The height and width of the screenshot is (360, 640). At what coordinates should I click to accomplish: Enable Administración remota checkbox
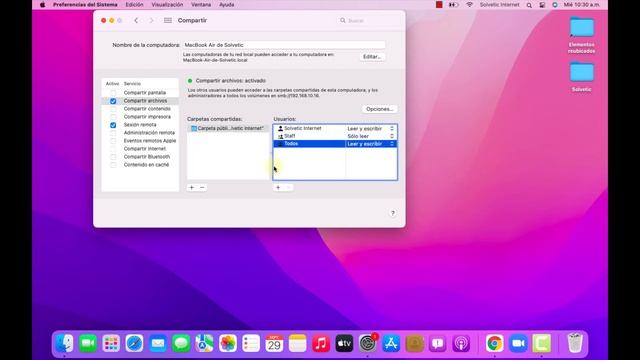click(x=113, y=133)
